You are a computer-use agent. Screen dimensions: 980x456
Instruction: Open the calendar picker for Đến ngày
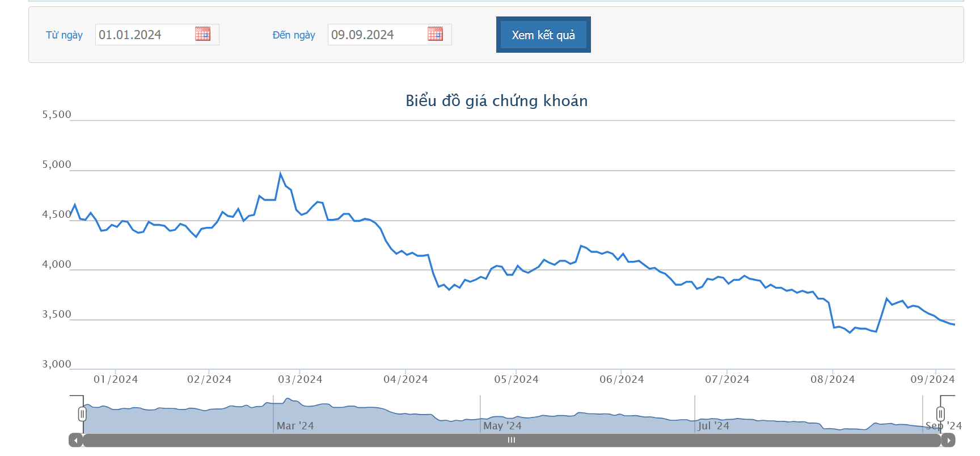[435, 34]
